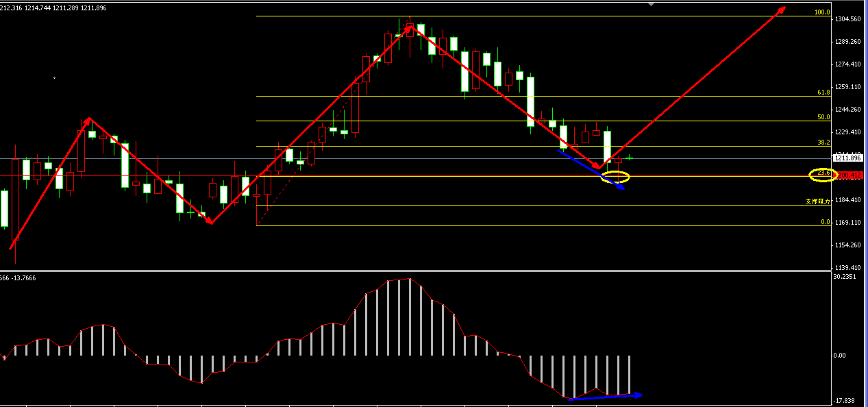Click the red highlighted price tag on the axis
Screen dimensions: 868x407
(x=848, y=176)
